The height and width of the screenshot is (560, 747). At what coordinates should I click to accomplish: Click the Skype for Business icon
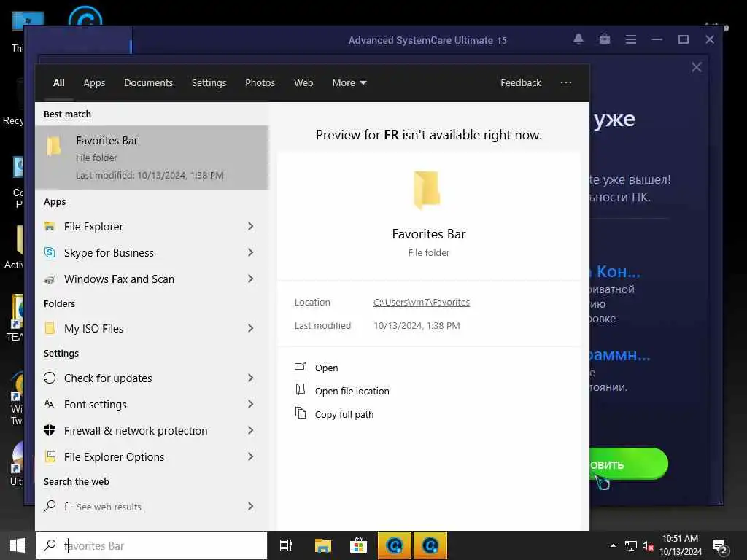click(50, 252)
